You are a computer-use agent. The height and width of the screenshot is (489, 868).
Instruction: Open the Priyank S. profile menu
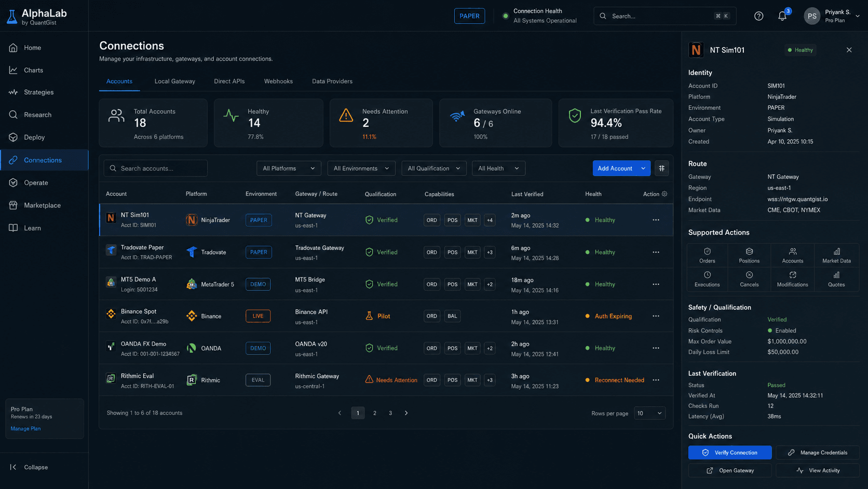[832, 16]
